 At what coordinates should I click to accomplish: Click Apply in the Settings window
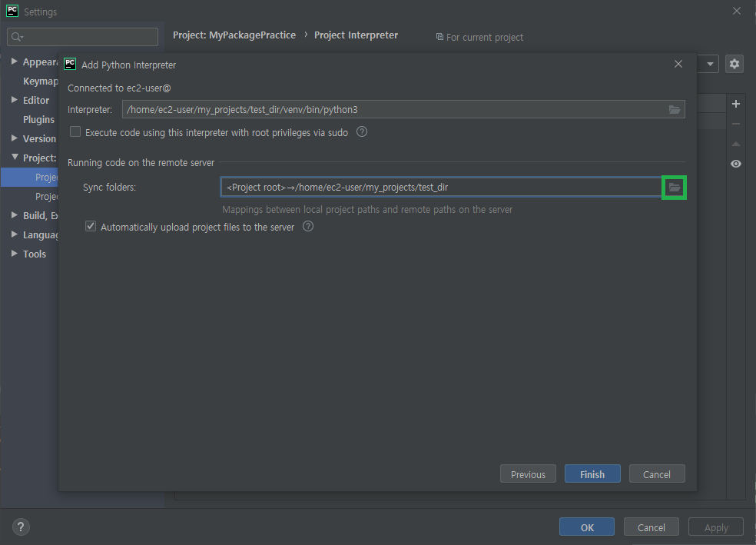coord(715,527)
